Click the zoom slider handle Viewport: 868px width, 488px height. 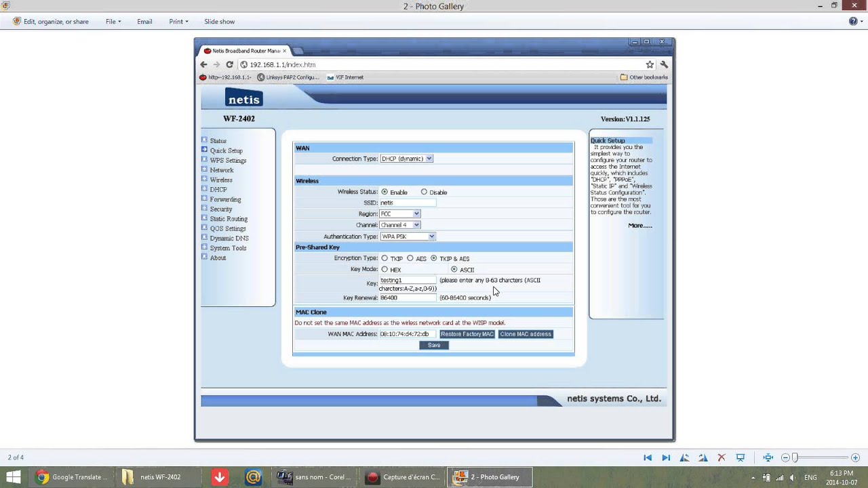795,457
